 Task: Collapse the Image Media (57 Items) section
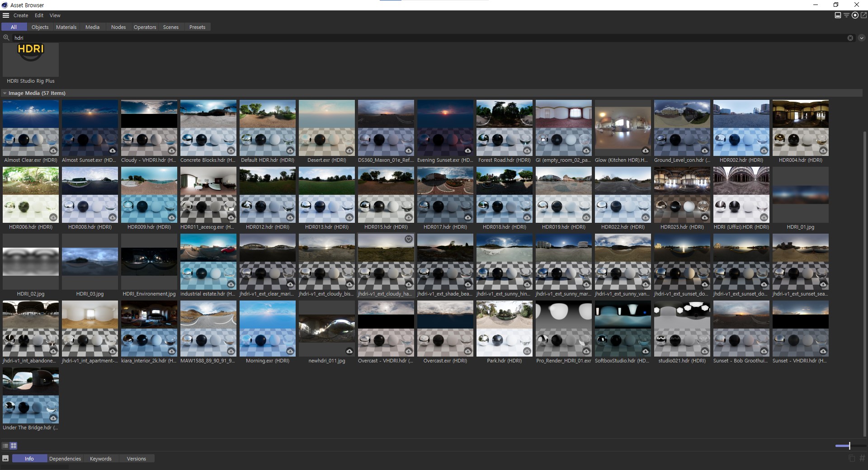[5, 93]
